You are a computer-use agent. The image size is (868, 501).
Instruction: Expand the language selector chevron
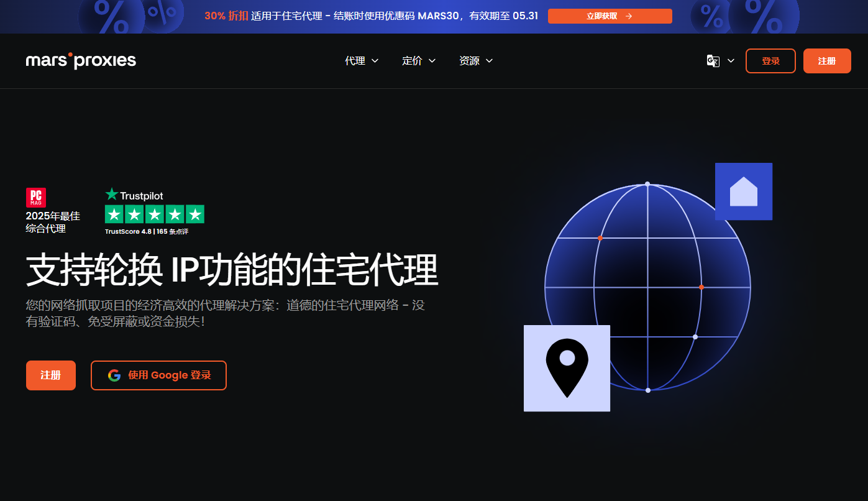pos(731,61)
